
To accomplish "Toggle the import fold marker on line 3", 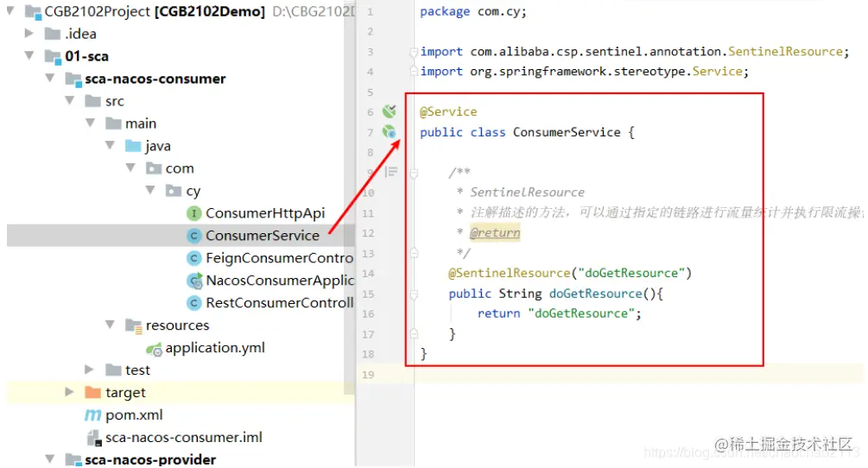I will (414, 52).
